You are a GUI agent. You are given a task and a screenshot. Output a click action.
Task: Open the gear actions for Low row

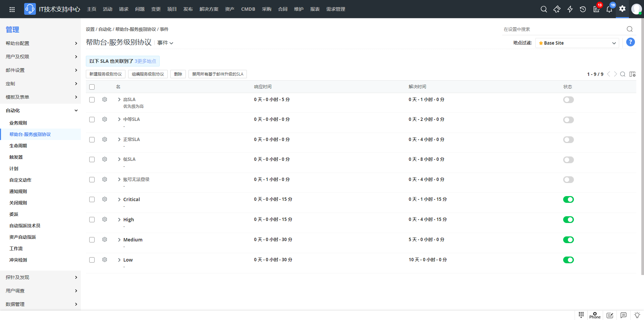pos(105,260)
